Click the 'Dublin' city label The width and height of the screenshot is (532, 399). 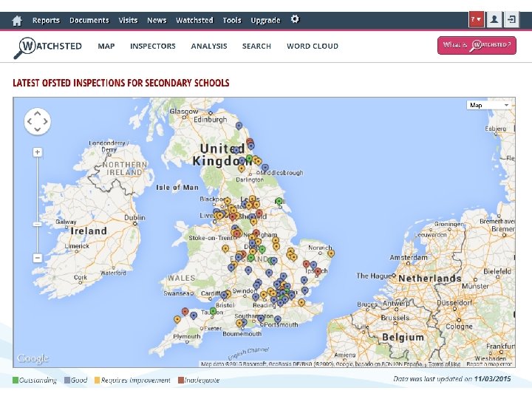(x=134, y=217)
